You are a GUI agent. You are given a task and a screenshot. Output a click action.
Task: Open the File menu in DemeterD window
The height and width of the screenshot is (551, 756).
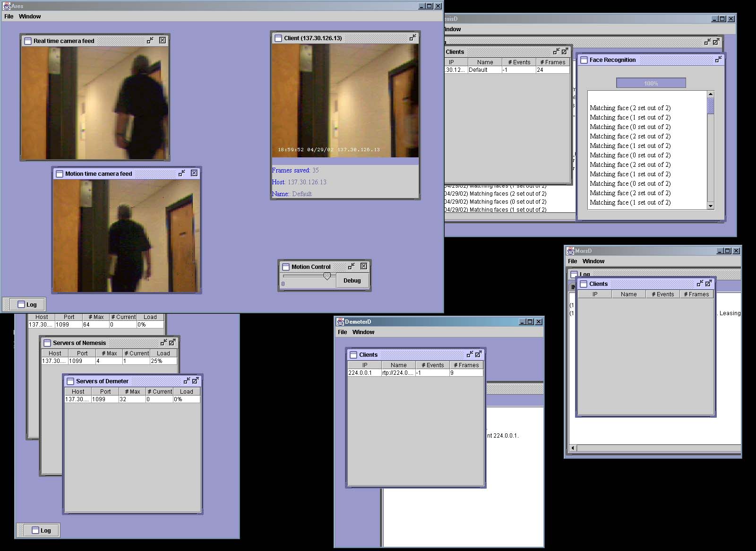tap(343, 332)
